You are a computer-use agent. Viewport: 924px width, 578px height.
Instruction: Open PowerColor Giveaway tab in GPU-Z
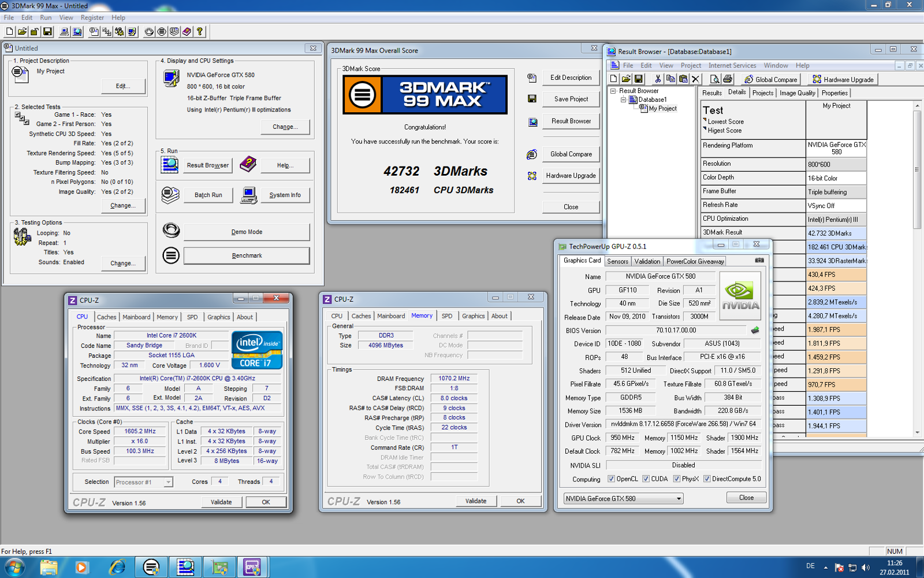695,261
